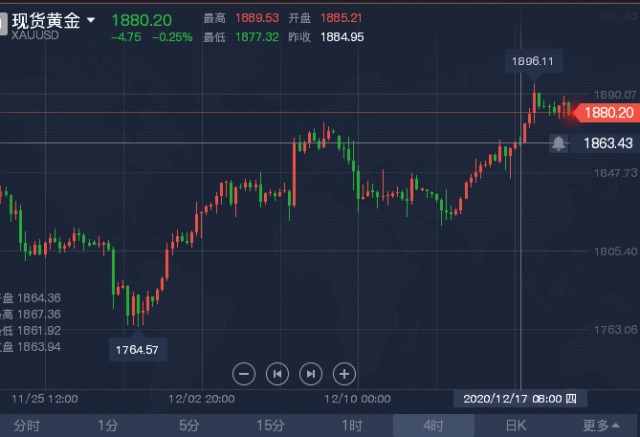This screenshot has height=437, width=640.
Task: Switch to the 日K chart tab
Action: click(516, 426)
